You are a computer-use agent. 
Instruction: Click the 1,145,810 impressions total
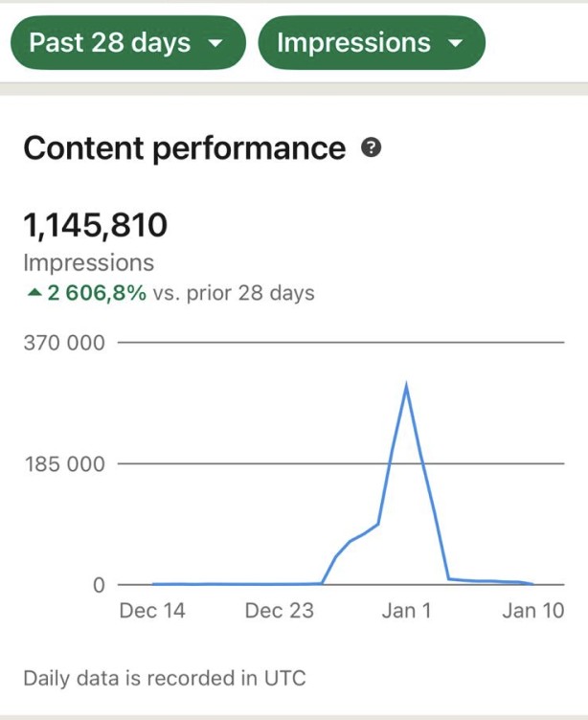click(95, 226)
